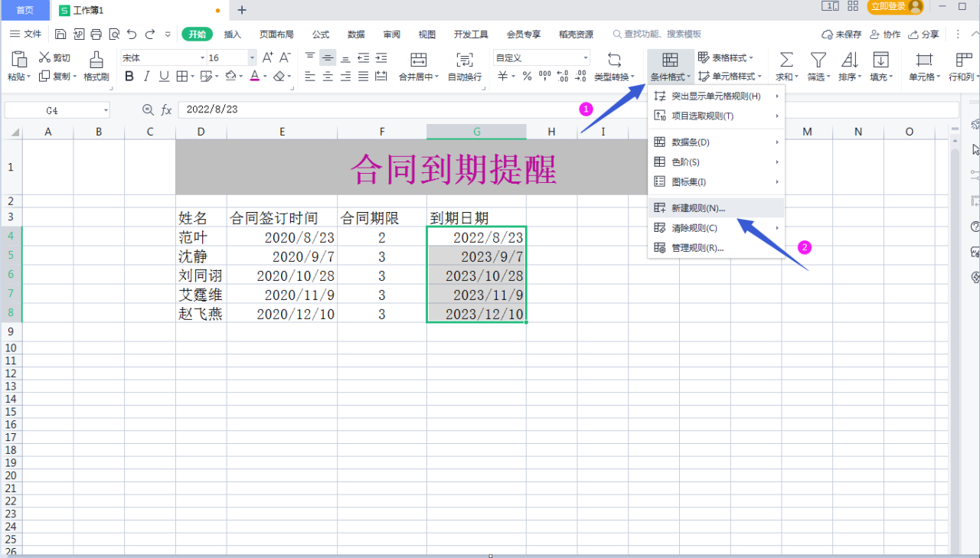
Task: Click the Login (立即登录) button
Action: click(895, 7)
